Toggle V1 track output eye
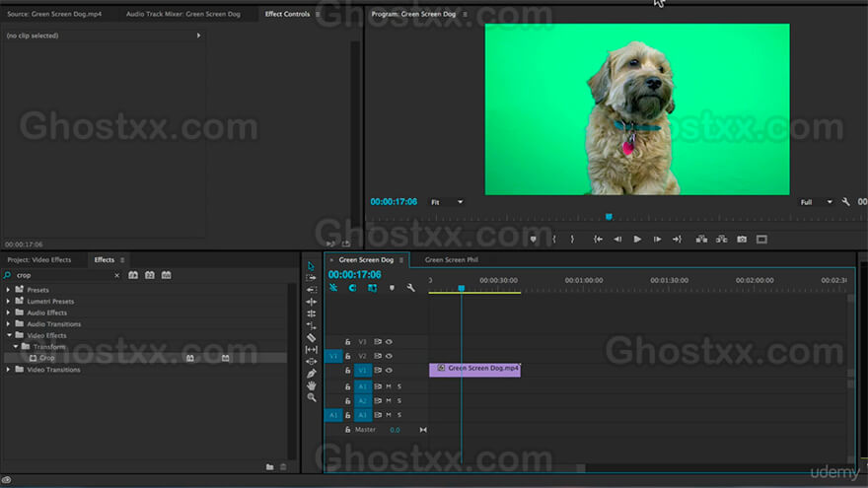The image size is (868, 488). [x=389, y=370]
